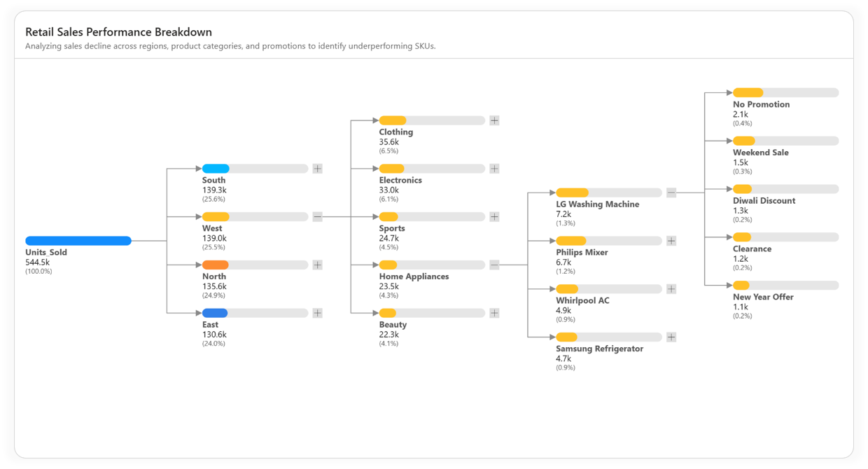Expand the Philips Mixer plus icon
The width and height of the screenshot is (868, 469).
click(x=671, y=241)
